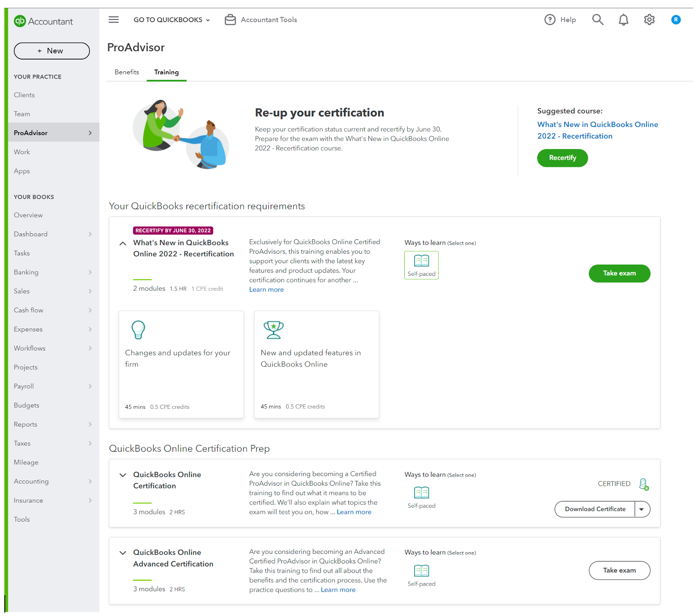
Task: Select Self-paced option for Recertification course
Action: [x=421, y=265]
